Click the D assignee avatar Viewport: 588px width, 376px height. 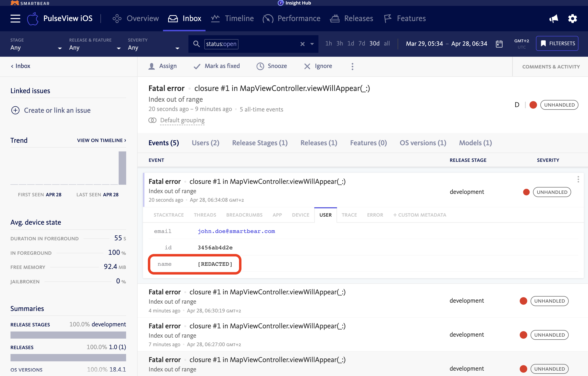point(517,105)
